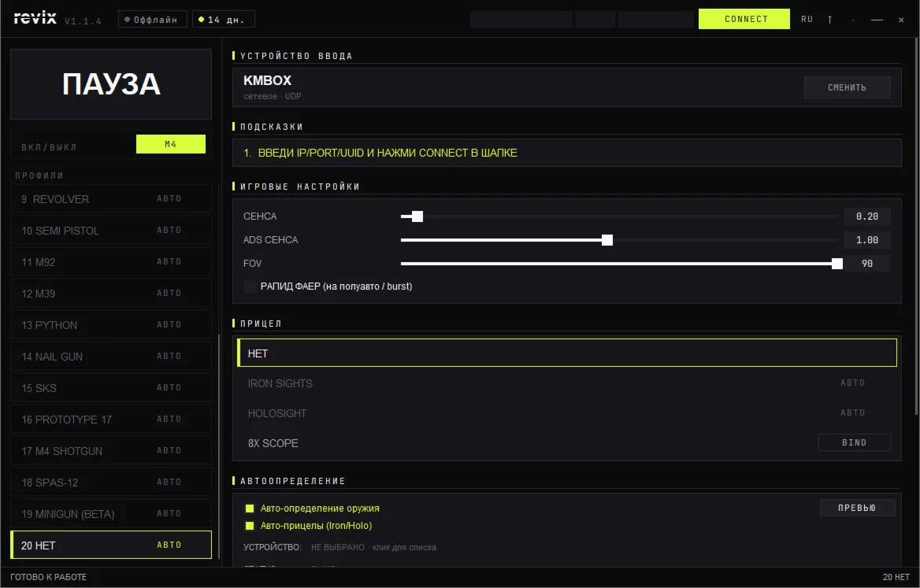The height and width of the screenshot is (588, 920).
Task: Select profile 16 PROTOTYPE 17
Action: click(111, 420)
